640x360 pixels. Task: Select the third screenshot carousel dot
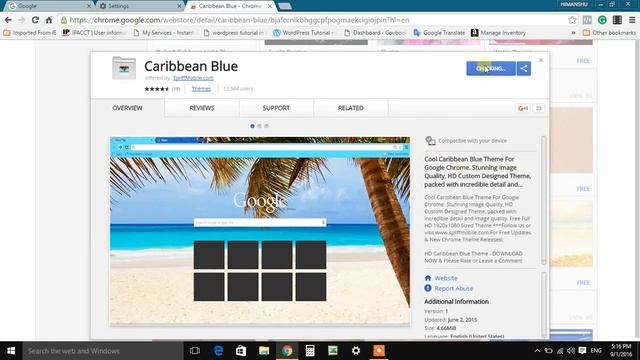pos(266,126)
